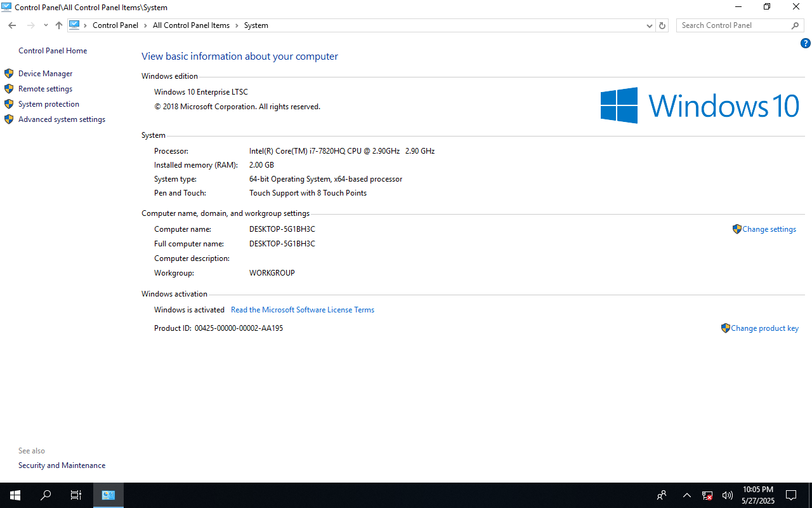Go to Control Panel Home

tap(53, 51)
